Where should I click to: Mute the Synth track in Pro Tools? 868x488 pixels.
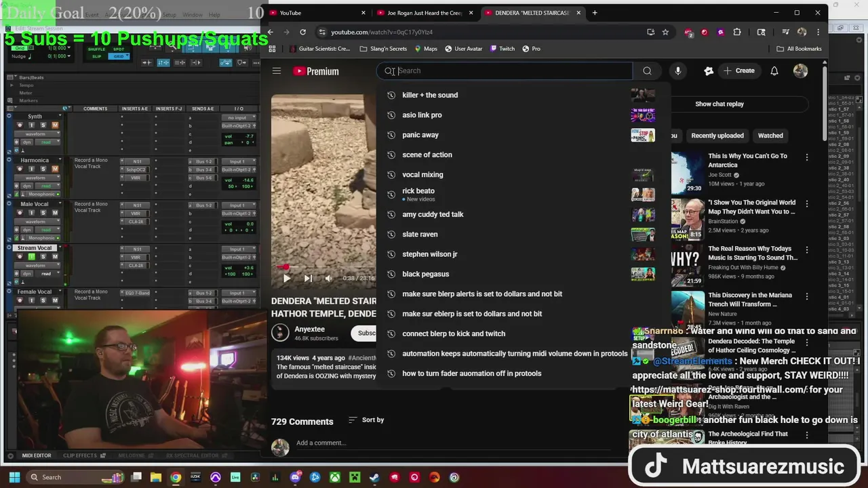pos(55,125)
